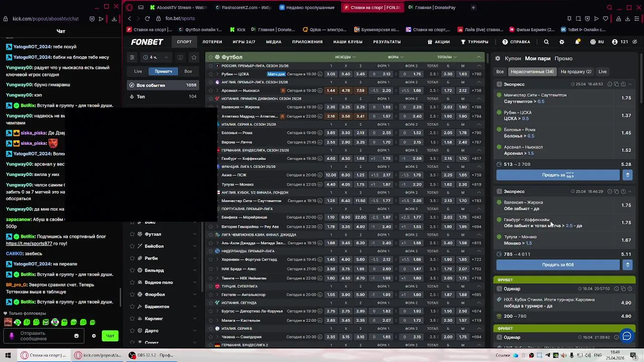Select the Live filter in left sidebar

point(138,71)
